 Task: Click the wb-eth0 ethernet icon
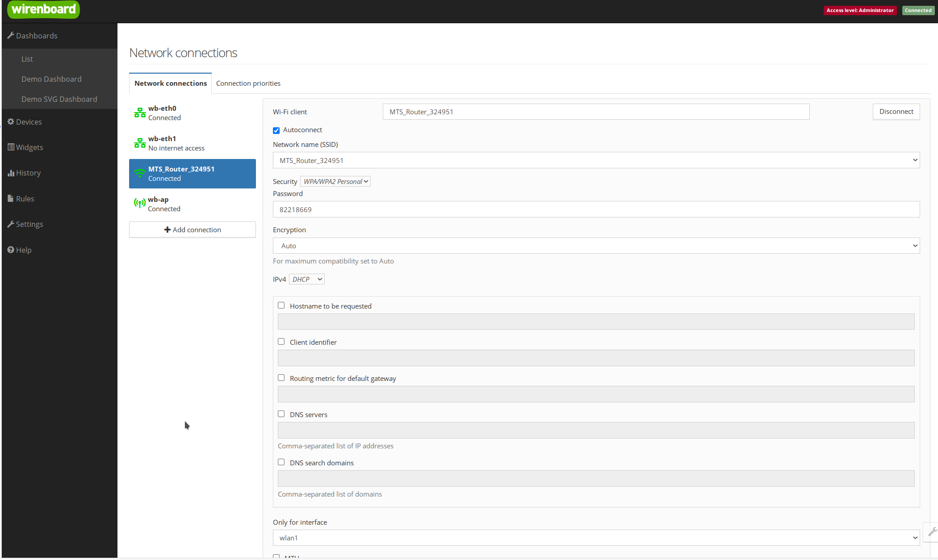(140, 113)
